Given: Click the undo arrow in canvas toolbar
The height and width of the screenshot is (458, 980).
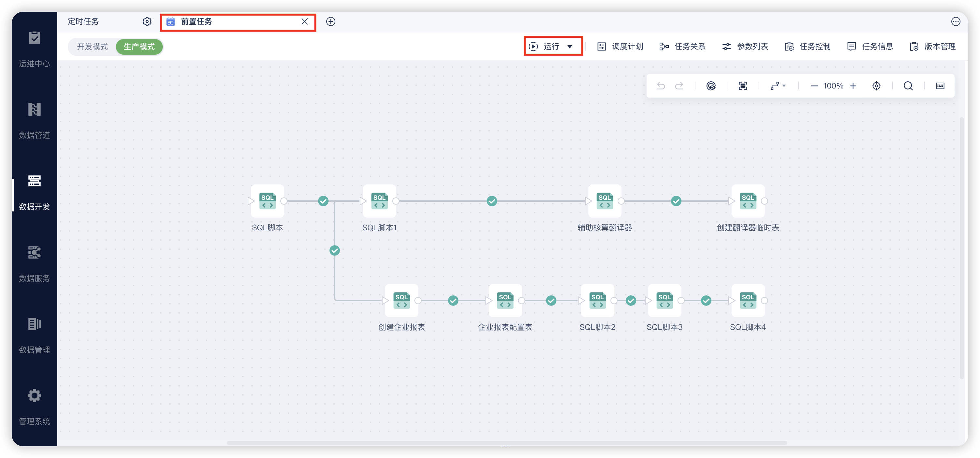Looking at the screenshot, I should [x=661, y=86].
